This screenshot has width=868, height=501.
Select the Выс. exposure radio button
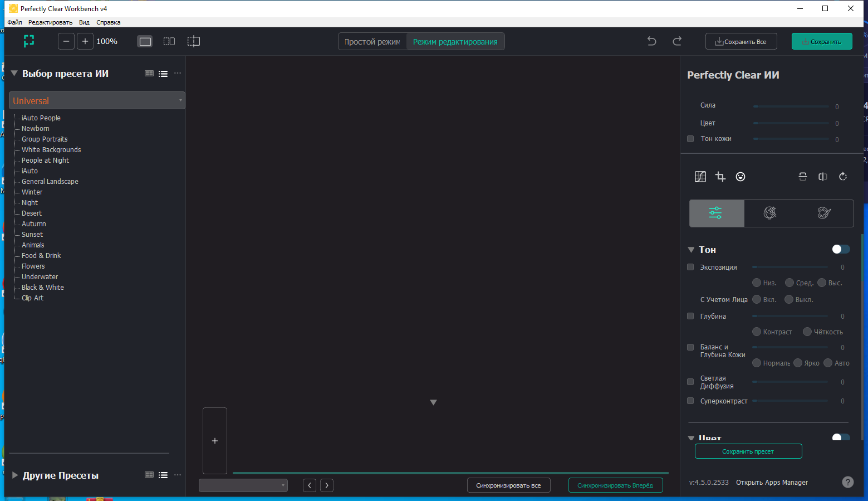[821, 283]
